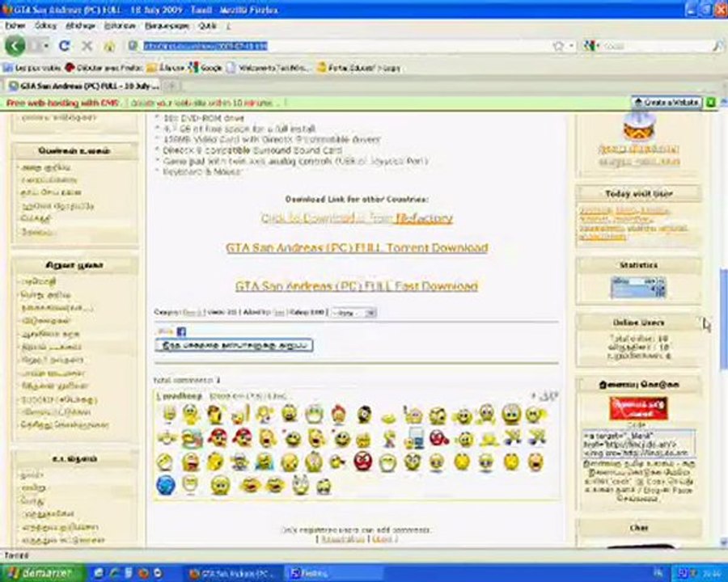This screenshot has width=728, height=582.
Task: Go to the home page icon
Action: click(109, 46)
